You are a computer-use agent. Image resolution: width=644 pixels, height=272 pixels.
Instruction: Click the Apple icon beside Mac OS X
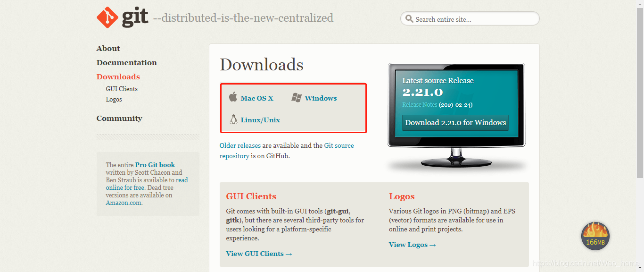233,97
